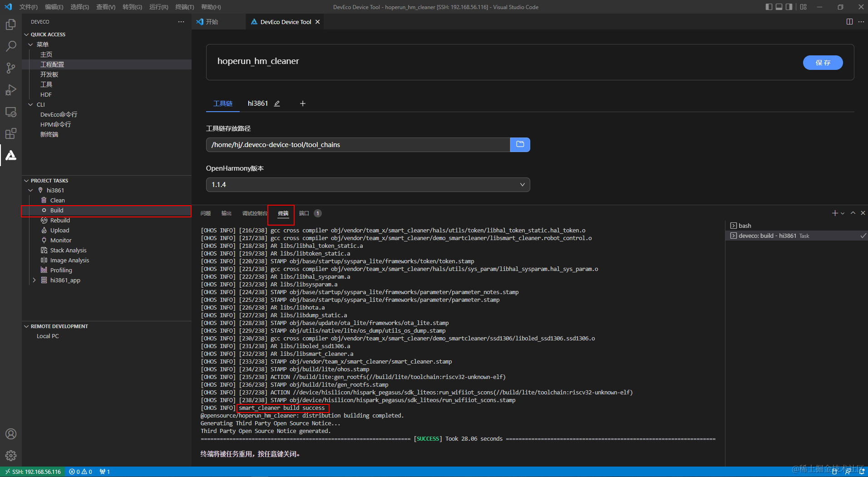Open editor More Actions ellipsis
The height and width of the screenshot is (477, 868).
click(x=861, y=22)
